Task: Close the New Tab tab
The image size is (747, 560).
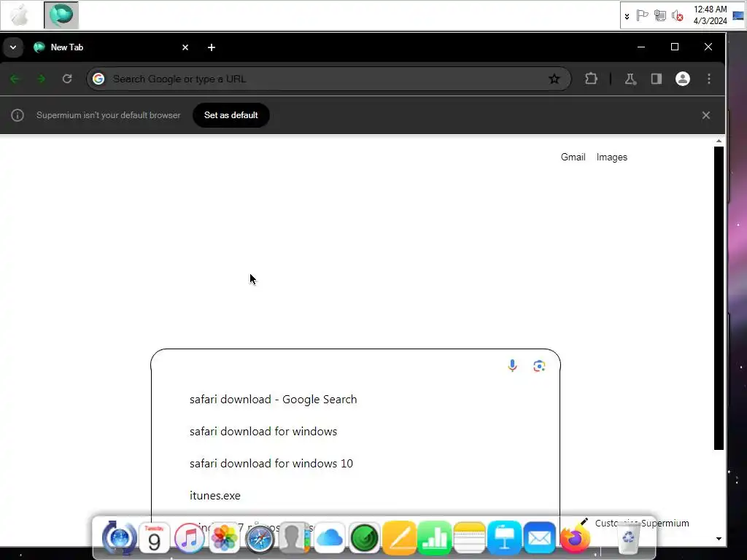Action: click(185, 47)
